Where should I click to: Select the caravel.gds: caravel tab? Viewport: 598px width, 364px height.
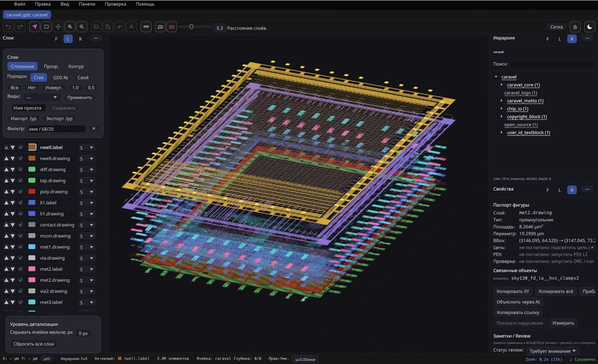click(27, 15)
